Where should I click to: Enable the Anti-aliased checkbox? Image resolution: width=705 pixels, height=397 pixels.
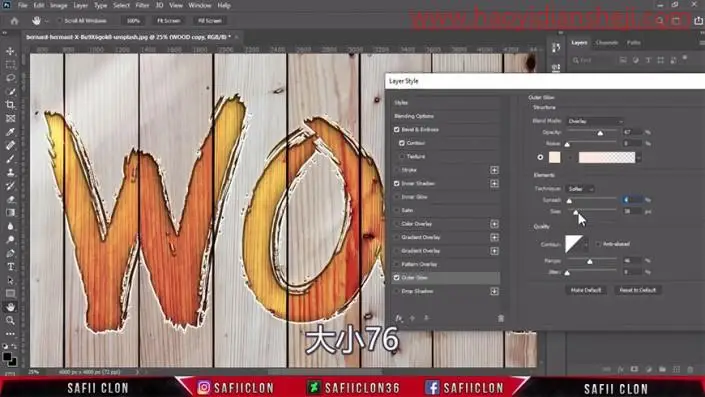(x=598, y=244)
